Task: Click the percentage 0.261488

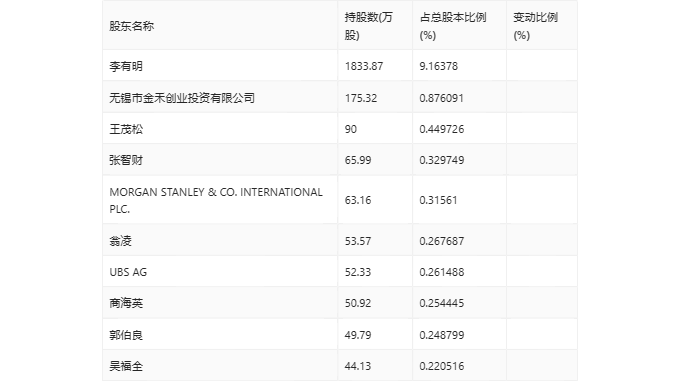Action: (441, 272)
